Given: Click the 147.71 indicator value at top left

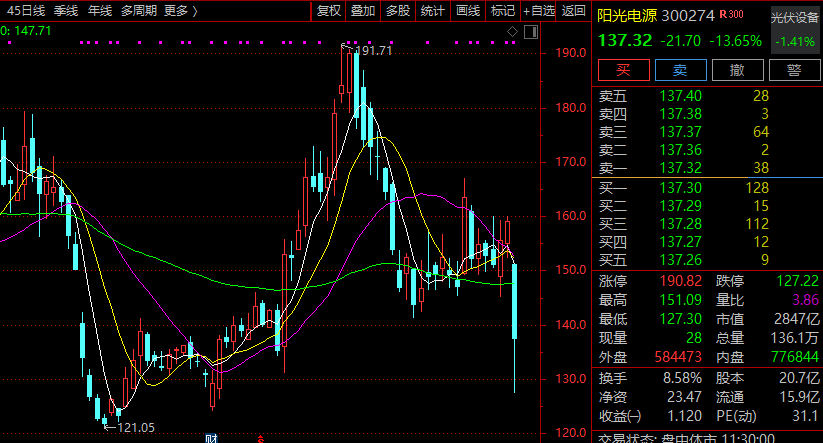Looking at the screenshot, I should (x=33, y=31).
